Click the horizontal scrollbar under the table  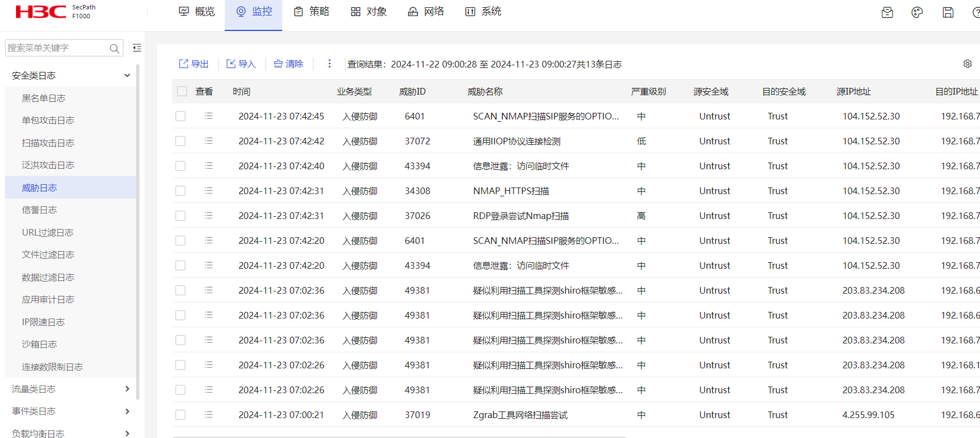coord(400,437)
